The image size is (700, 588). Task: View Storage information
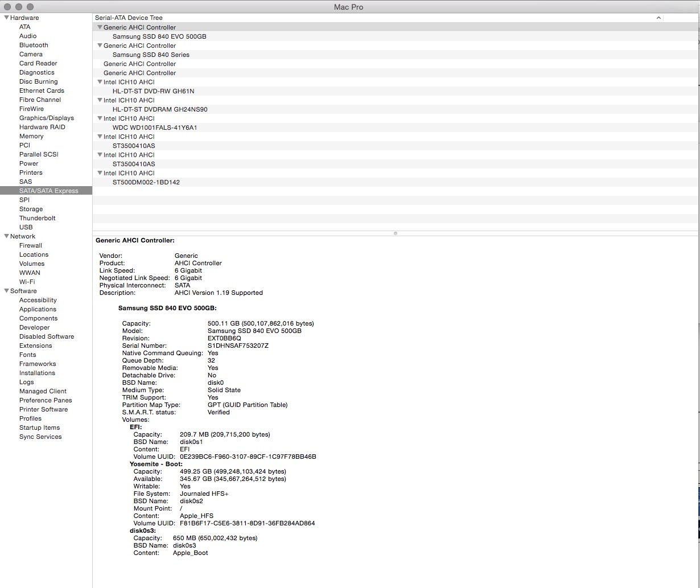coord(31,209)
